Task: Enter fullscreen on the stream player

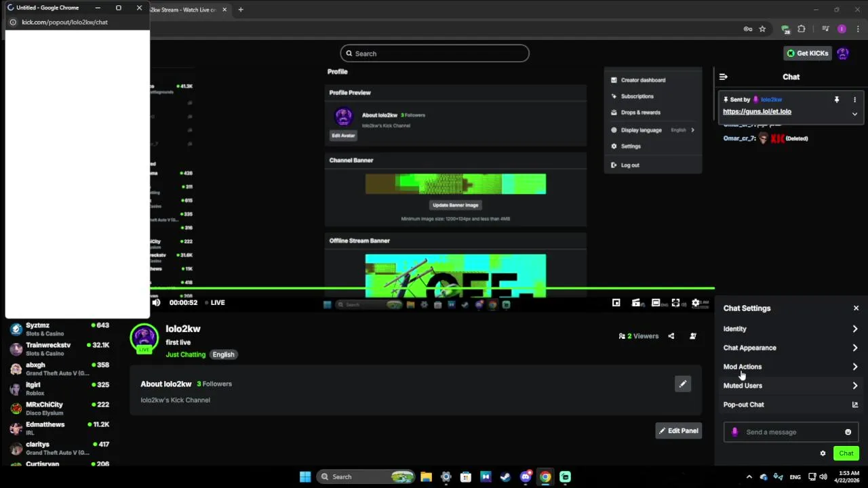Action: [x=675, y=303]
